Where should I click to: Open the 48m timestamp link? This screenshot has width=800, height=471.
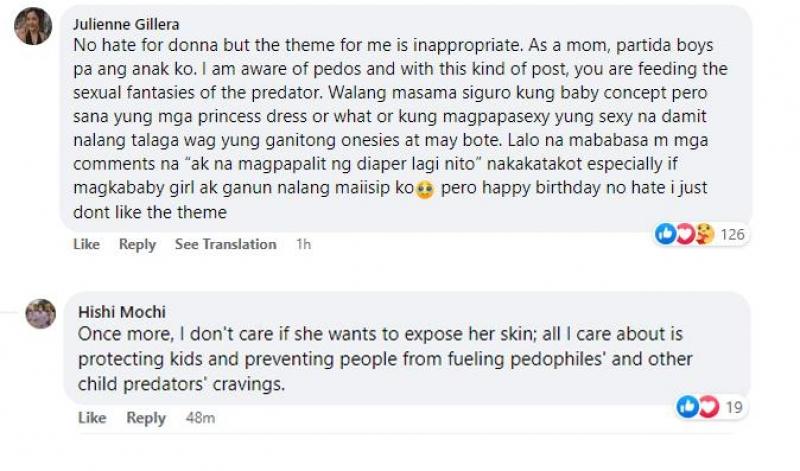[x=201, y=418]
